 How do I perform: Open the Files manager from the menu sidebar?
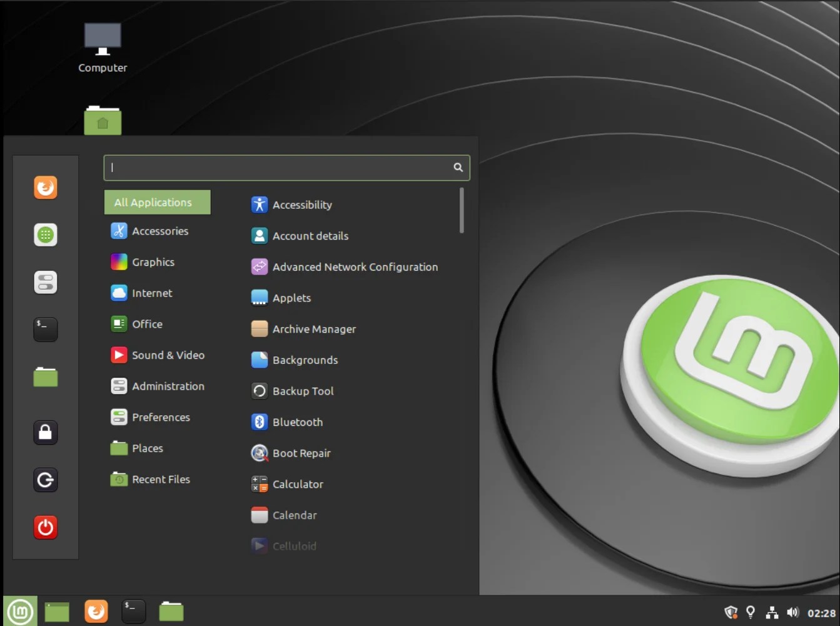[x=45, y=377]
